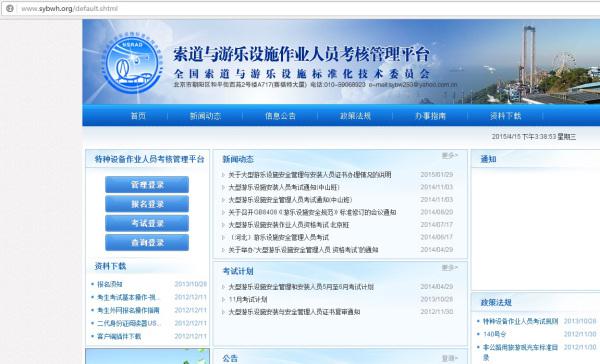Screen dimensions: 600x364
Task: Click the 通知 panel heading
Action: (x=488, y=159)
